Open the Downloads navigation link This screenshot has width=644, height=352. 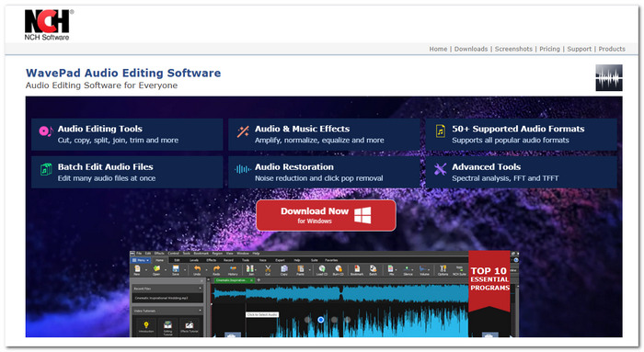pyautogui.click(x=471, y=49)
